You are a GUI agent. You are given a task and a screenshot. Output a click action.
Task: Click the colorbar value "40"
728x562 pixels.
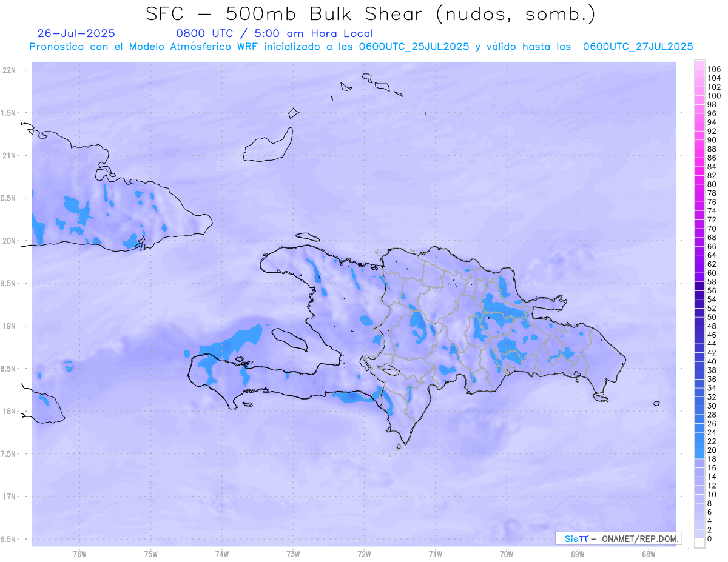tap(712, 361)
